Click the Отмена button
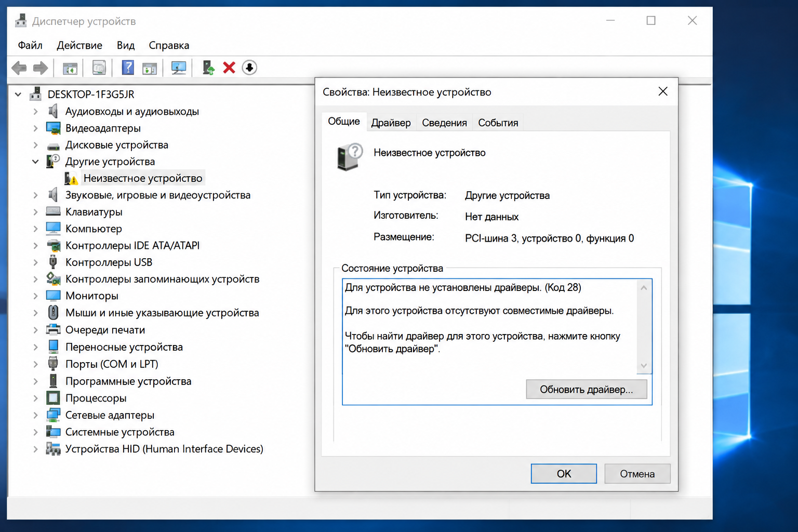This screenshot has width=798, height=532. click(637, 474)
